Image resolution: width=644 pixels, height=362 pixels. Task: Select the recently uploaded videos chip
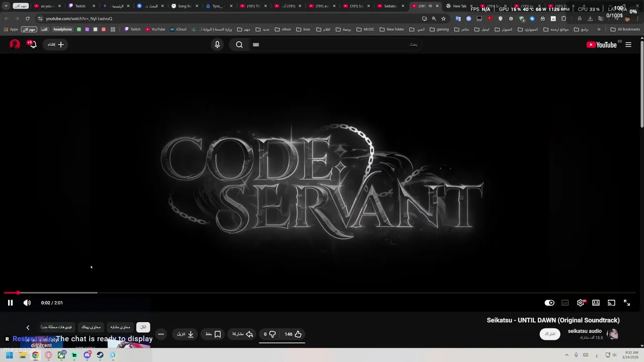[56, 327]
